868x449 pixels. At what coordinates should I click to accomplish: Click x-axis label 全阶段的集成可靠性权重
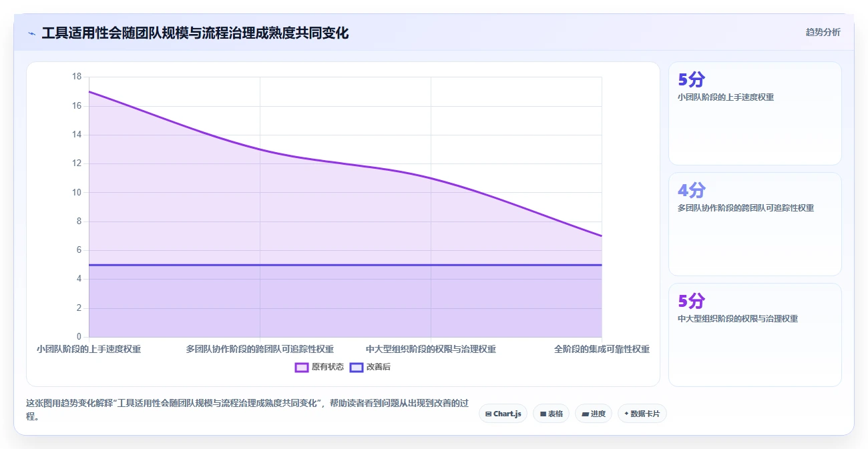602,349
